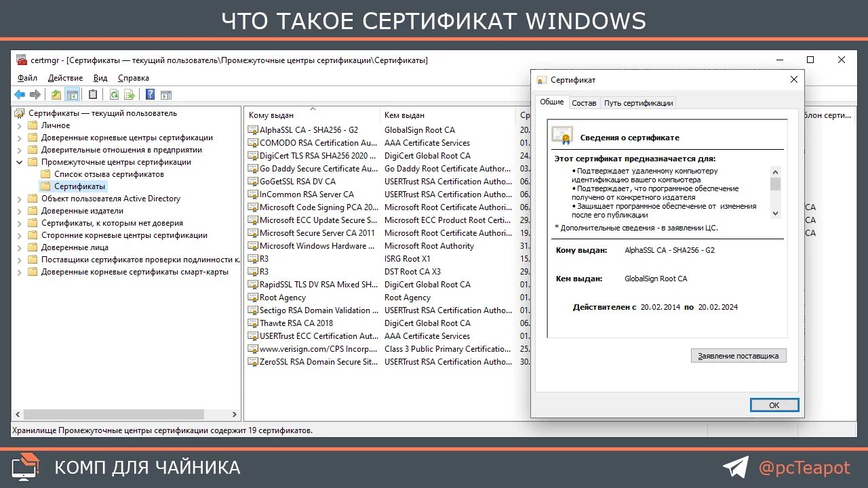Collapse the Промежуточные центры сертификации node
The image size is (868, 488).
click(19, 162)
